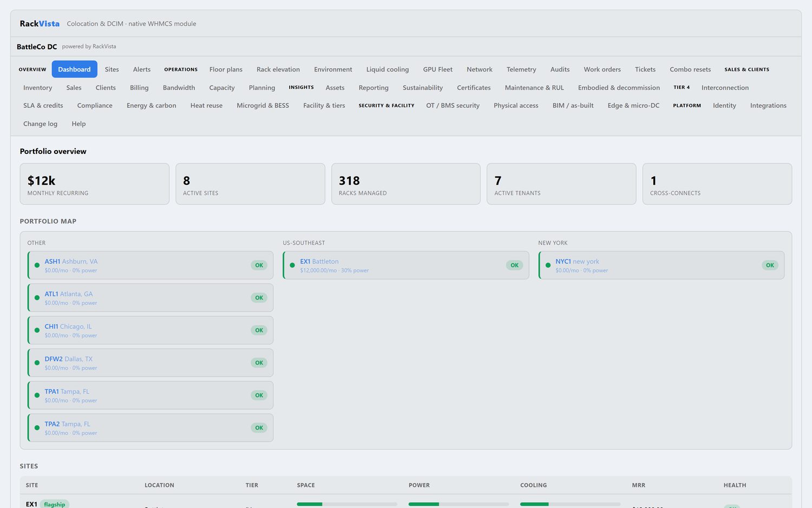Image resolution: width=812 pixels, height=508 pixels.
Task: Click the EX1 flagship badge
Action: [55, 504]
